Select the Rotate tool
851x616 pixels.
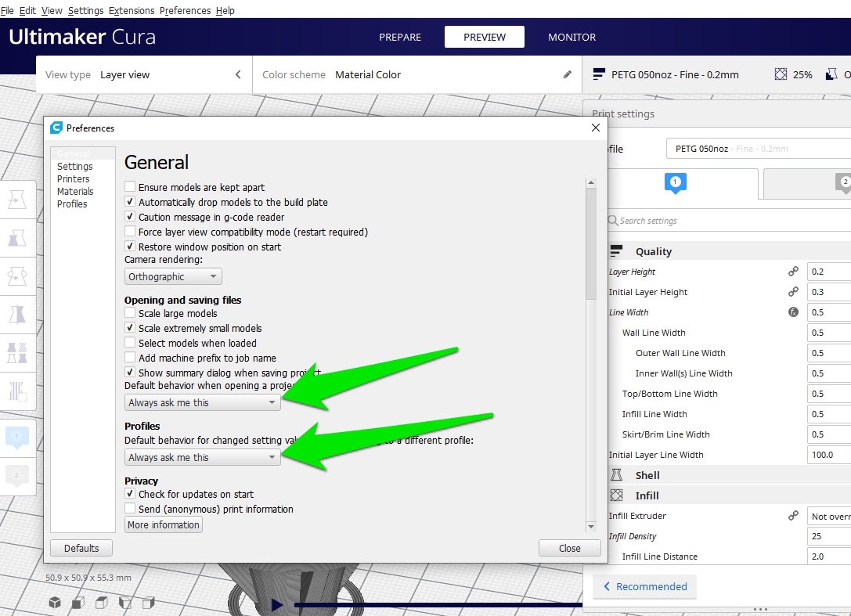coord(17,276)
